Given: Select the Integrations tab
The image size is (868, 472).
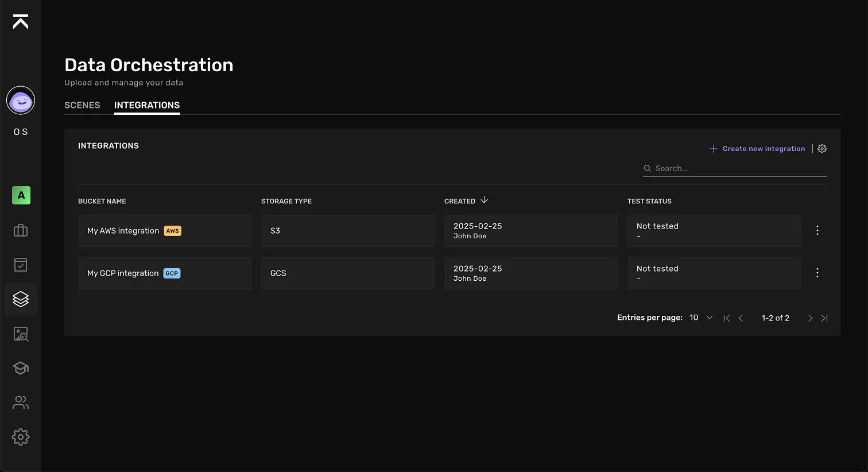Looking at the screenshot, I should [x=147, y=105].
